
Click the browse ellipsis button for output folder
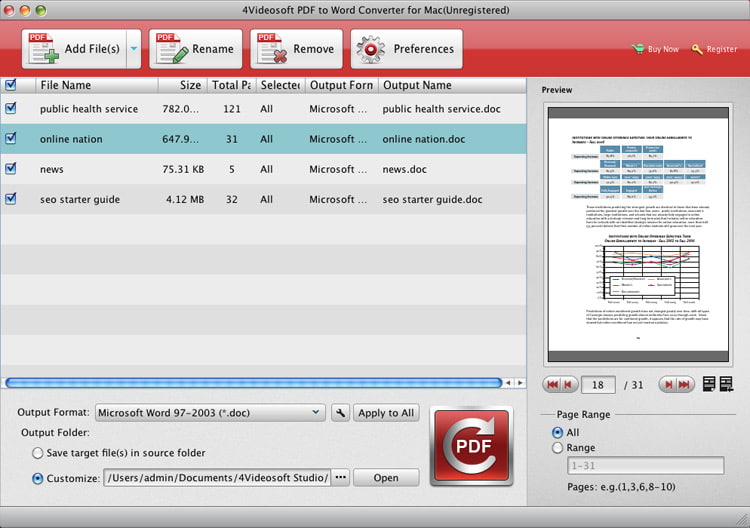tap(341, 478)
